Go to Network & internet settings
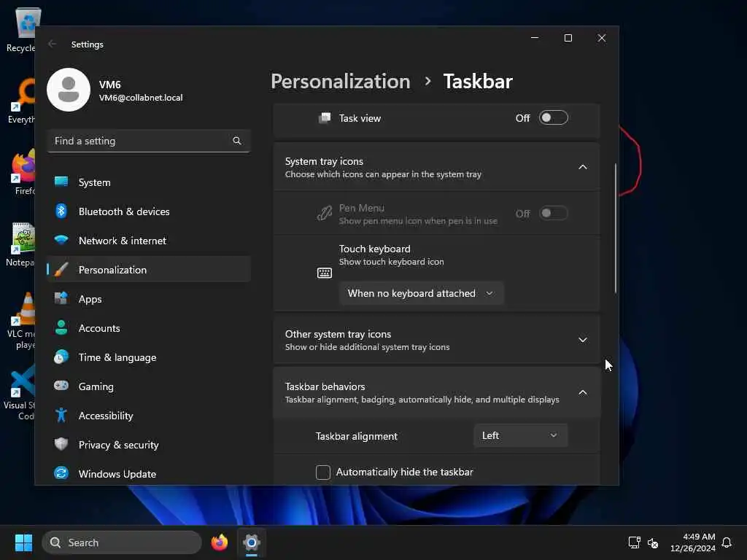747x560 pixels. (x=149, y=241)
